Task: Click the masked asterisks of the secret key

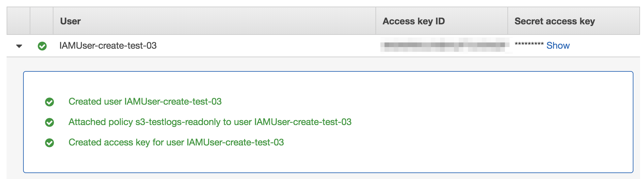Action: coord(529,44)
